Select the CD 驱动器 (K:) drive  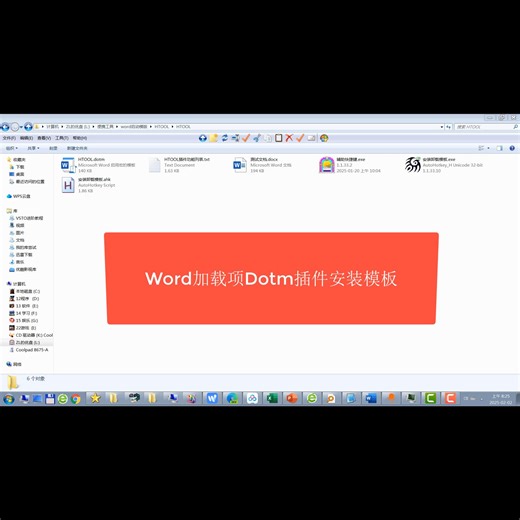[x=34, y=335]
